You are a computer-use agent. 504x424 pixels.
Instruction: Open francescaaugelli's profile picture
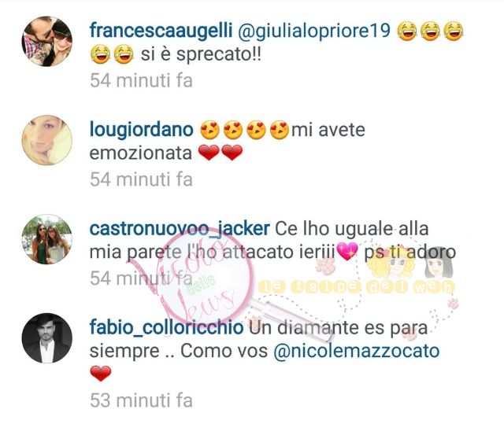(47, 42)
